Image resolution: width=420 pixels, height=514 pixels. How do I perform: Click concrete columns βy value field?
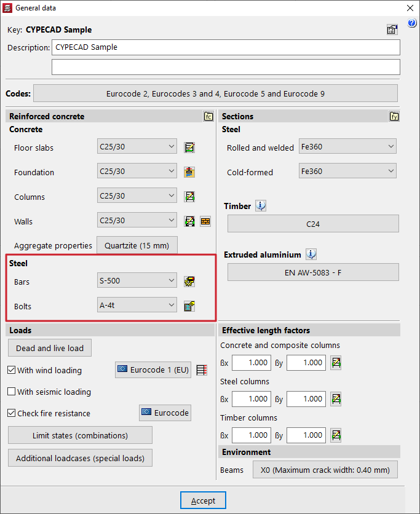point(306,363)
